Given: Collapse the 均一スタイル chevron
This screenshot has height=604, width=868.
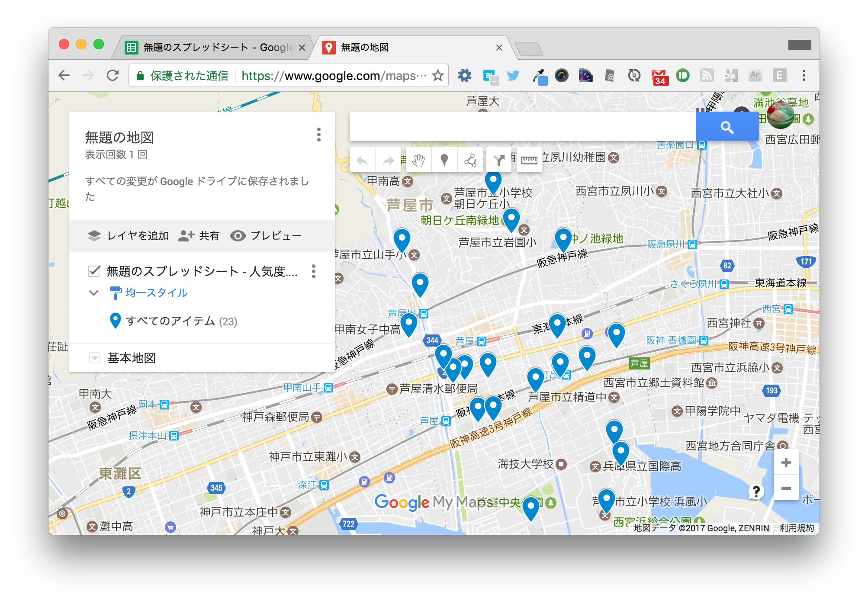Looking at the screenshot, I should click(93, 293).
